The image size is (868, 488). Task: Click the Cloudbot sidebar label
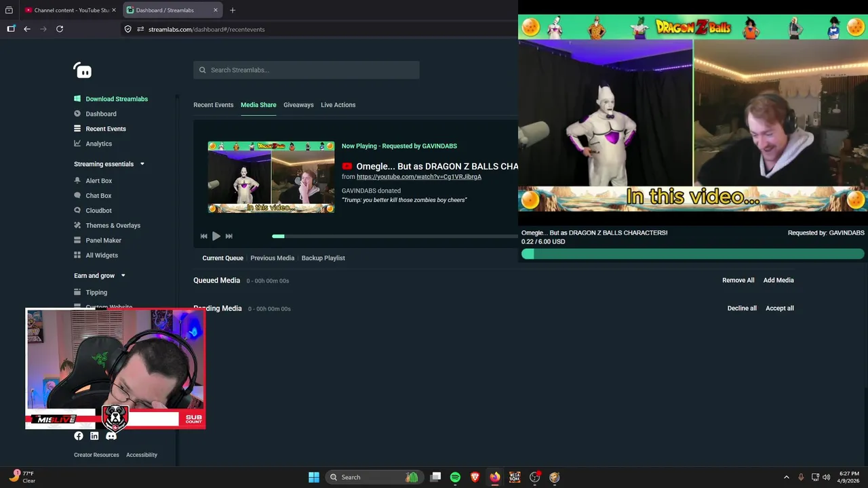99,211
